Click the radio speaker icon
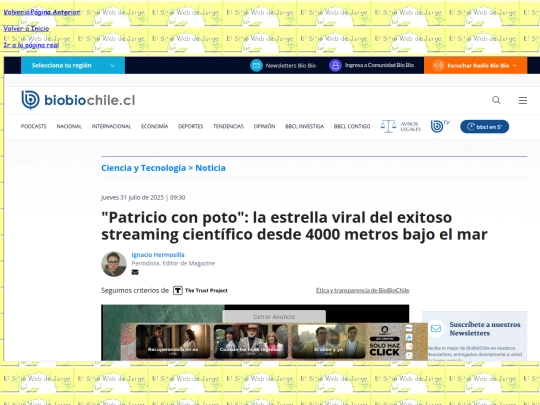 [x=438, y=65]
